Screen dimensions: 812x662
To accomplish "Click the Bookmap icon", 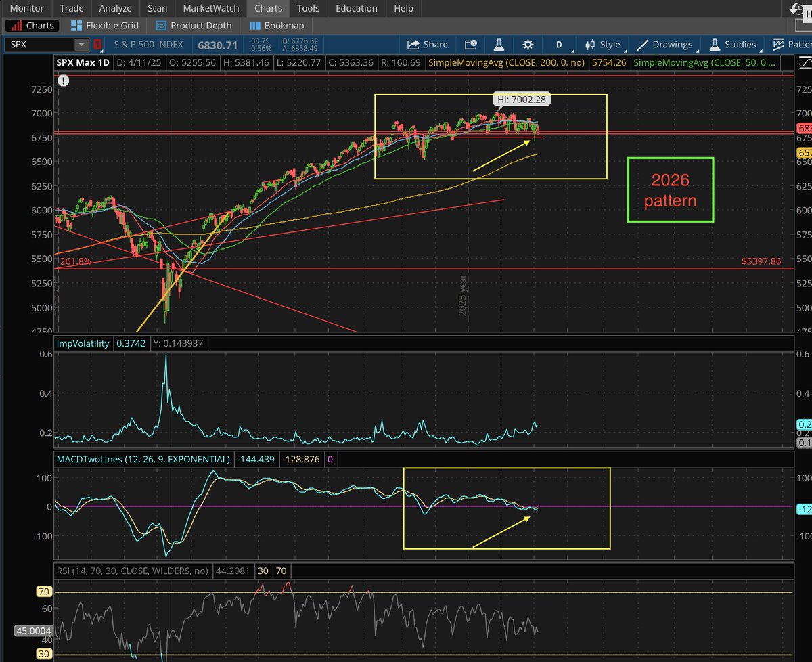I will [x=255, y=26].
